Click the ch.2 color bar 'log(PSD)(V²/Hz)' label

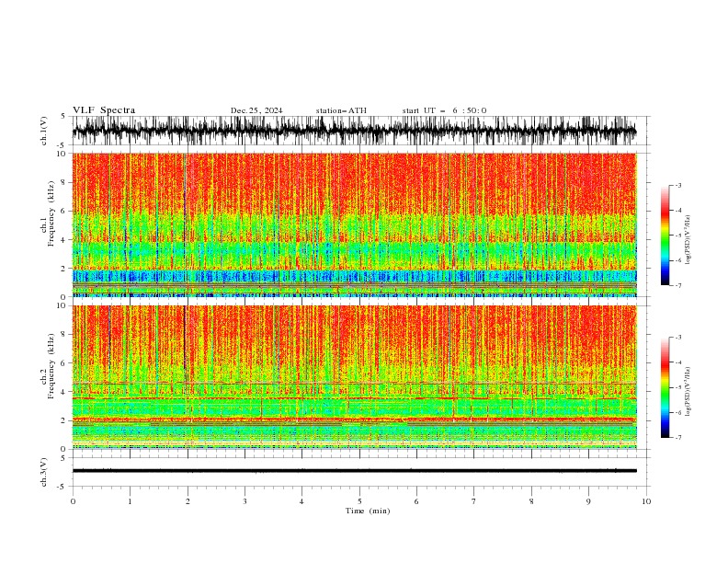[688, 391]
